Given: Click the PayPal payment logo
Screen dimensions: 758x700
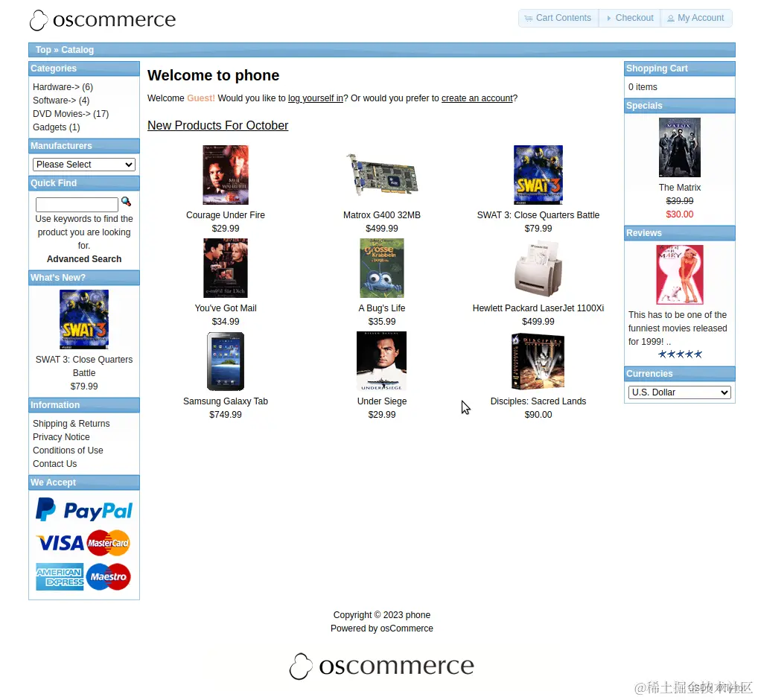Looking at the screenshot, I should [x=84, y=510].
